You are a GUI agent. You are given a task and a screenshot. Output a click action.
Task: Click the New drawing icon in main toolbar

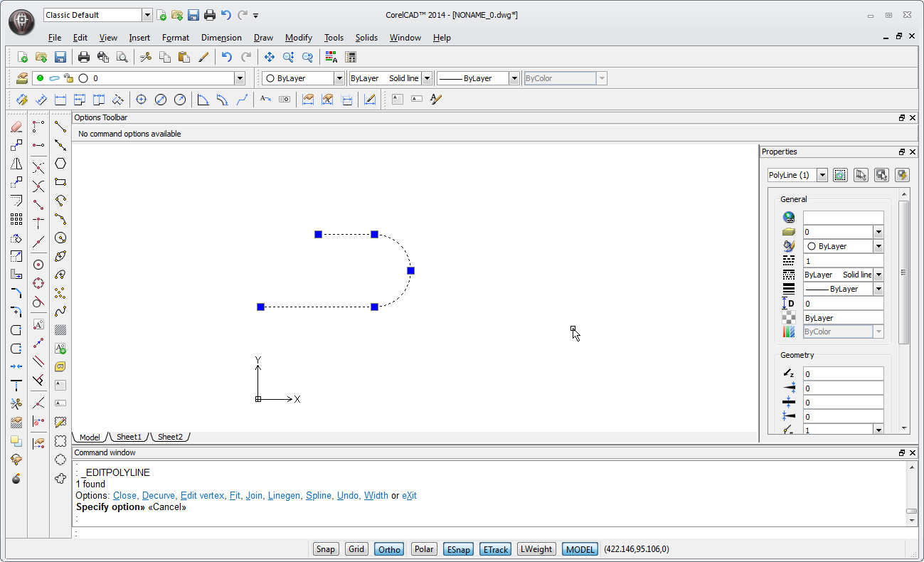(22, 57)
